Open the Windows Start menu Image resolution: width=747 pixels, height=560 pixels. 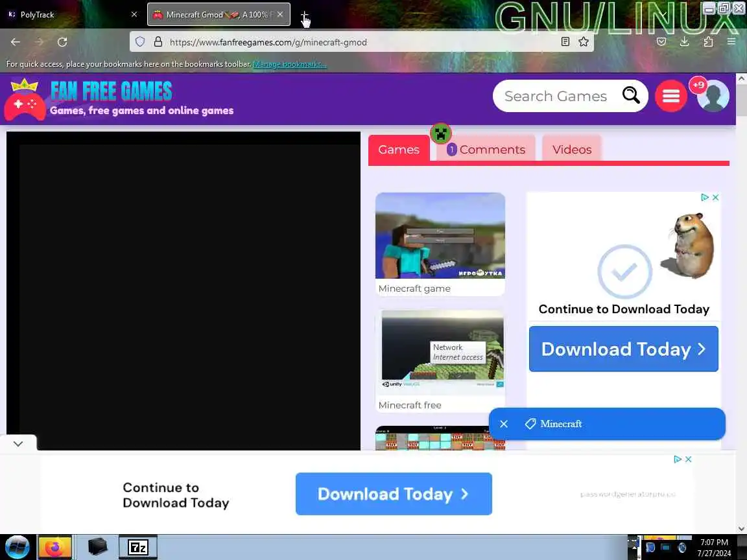pos(17,547)
